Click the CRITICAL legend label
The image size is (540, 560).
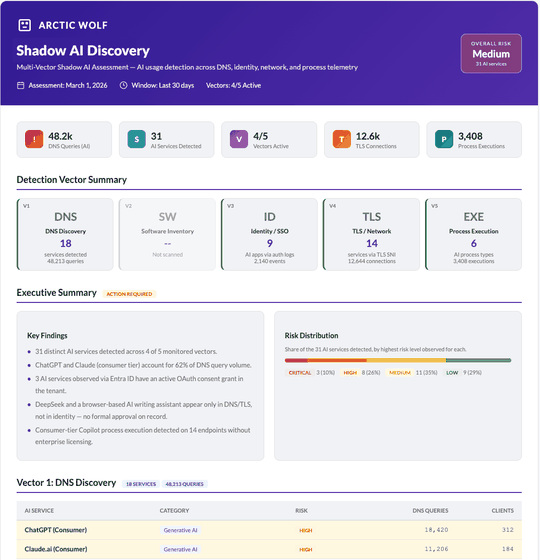click(300, 372)
